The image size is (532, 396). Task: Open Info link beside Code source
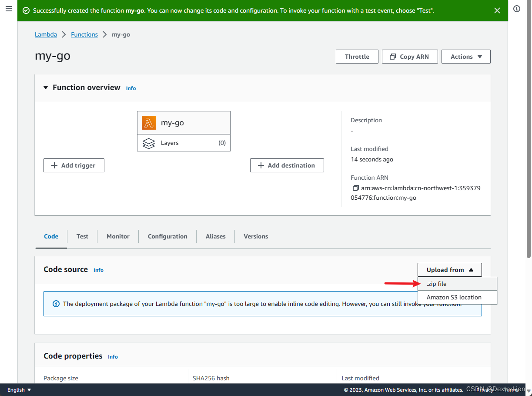pos(98,270)
